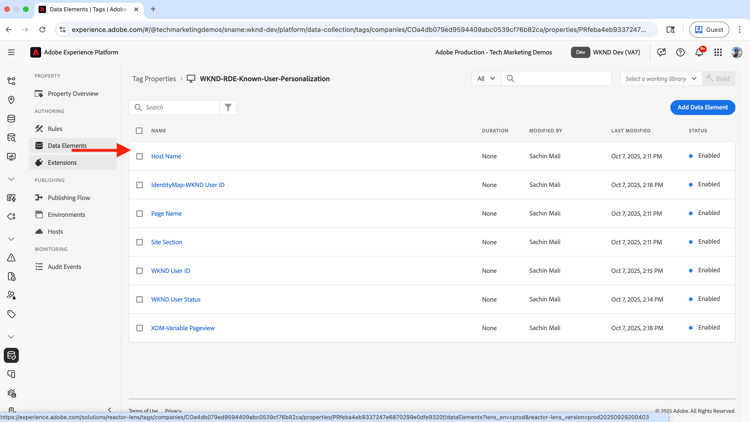Click the filter funnel icon
Screen dimensions: 750x422
coord(228,108)
